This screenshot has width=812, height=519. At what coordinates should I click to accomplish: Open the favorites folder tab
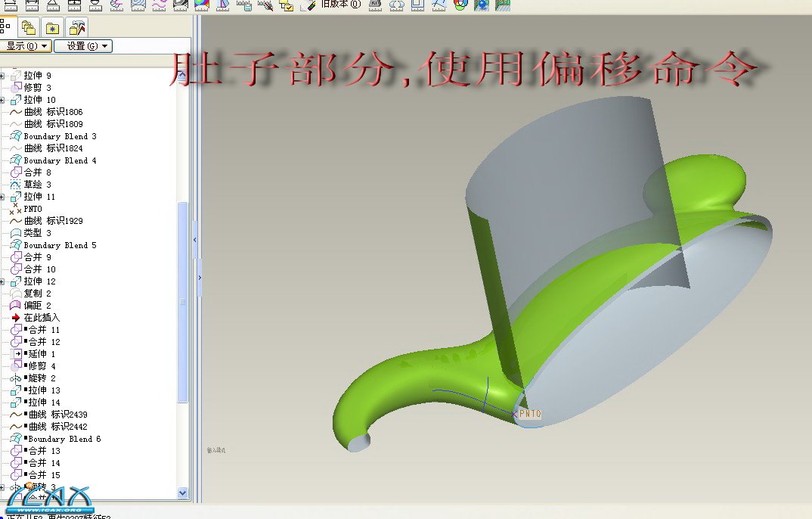(52, 27)
